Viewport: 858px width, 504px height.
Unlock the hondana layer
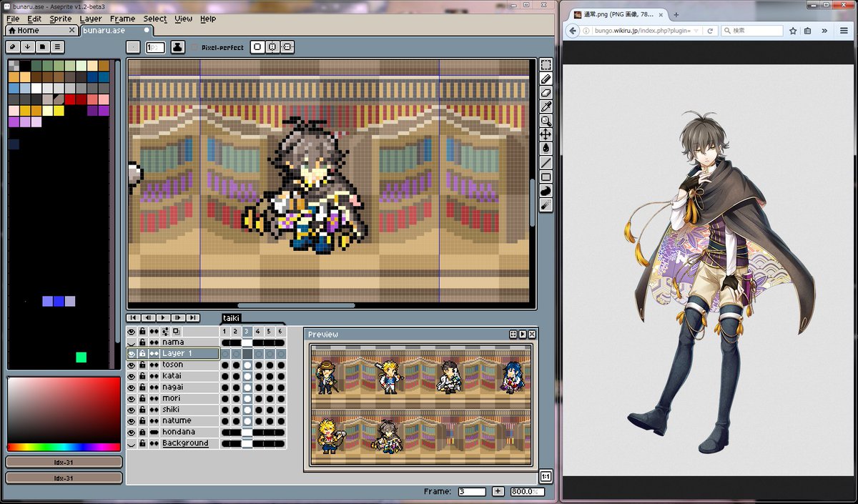pos(142,432)
